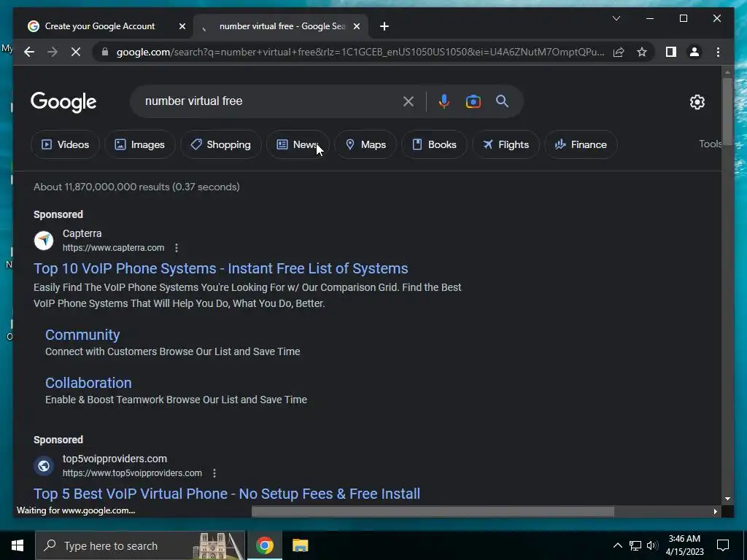The image size is (747, 560).
Task: Open Windows notification center
Action: click(x=723, y=545)
